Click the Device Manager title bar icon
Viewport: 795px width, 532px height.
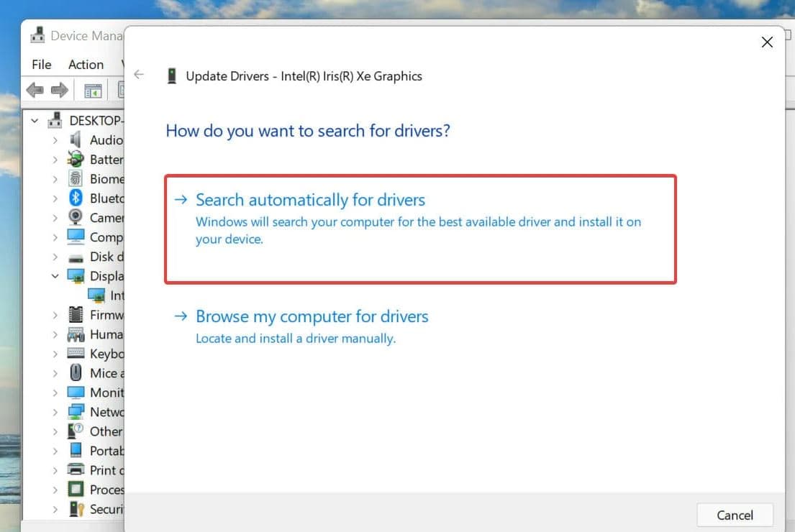pos(37,35)
